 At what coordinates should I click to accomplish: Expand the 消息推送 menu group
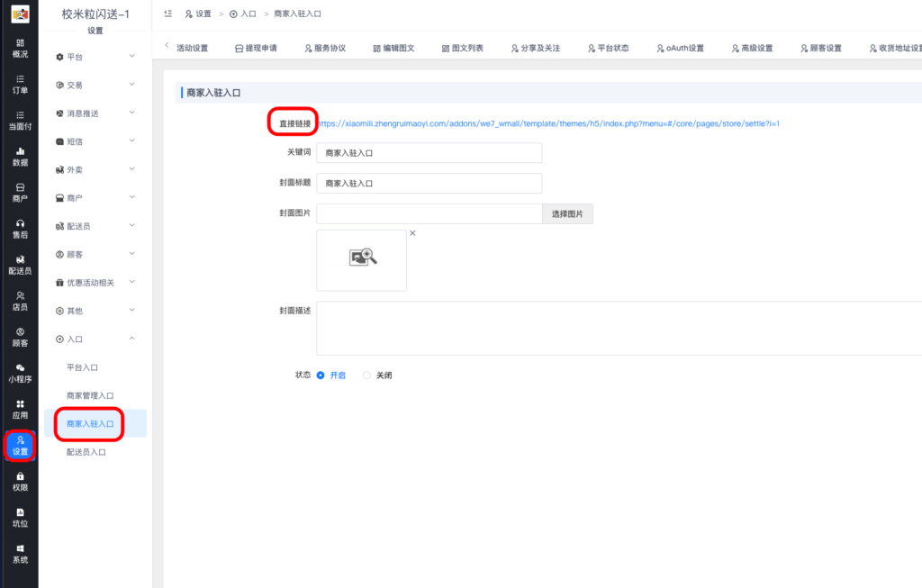95,113
